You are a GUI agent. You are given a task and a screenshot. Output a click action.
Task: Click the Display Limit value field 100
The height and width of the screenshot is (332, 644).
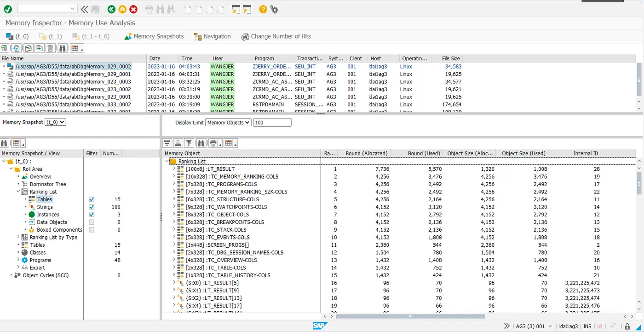272,122
